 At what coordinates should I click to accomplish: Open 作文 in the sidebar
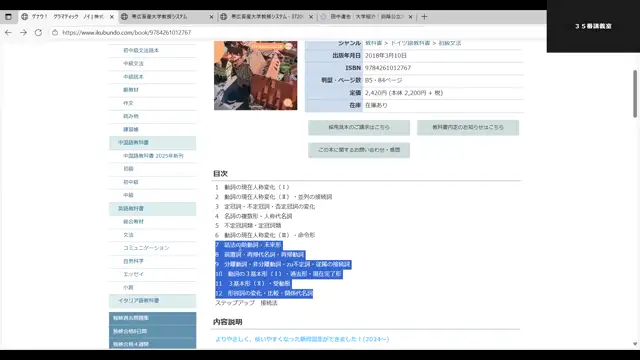128,103
